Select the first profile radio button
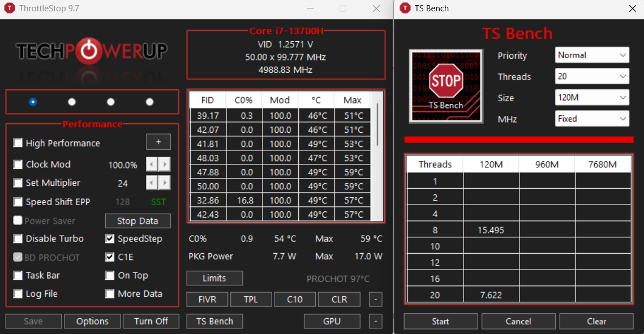644x334 pixels. pyautogui.click(x=33, y=102)
